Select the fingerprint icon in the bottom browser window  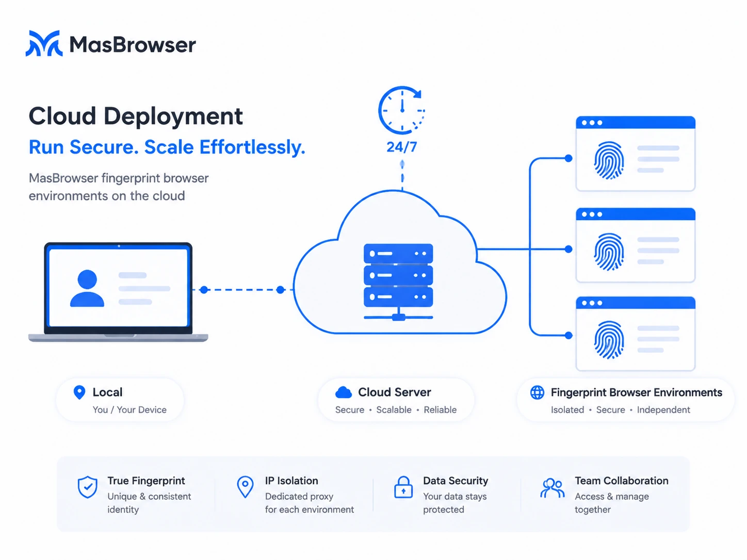click(609, 340)
